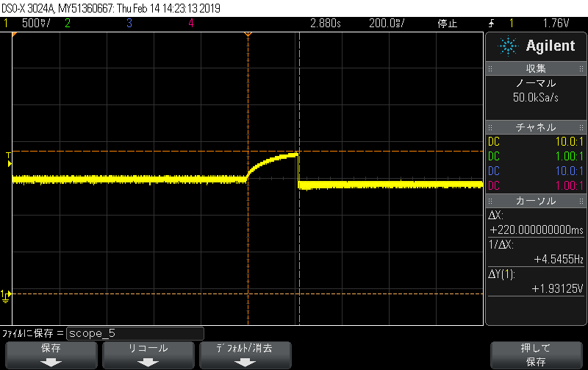Click the 500mV/ vertical scale value
Viewport: 588px width, 370px height.
[36, 24]
